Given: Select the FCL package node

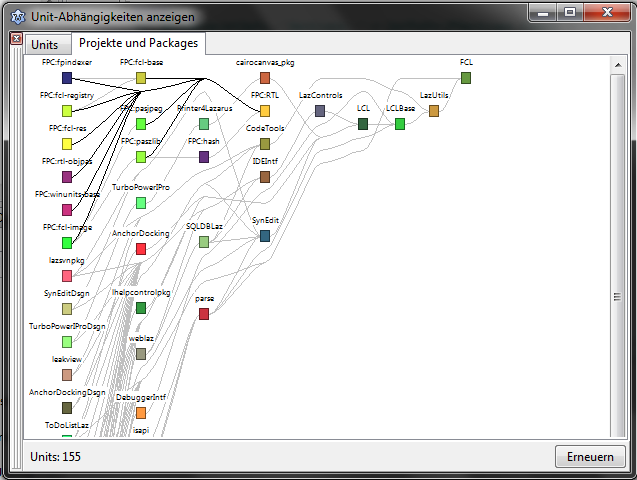Looking at the screenshot, I should click(x=466, y=77).
